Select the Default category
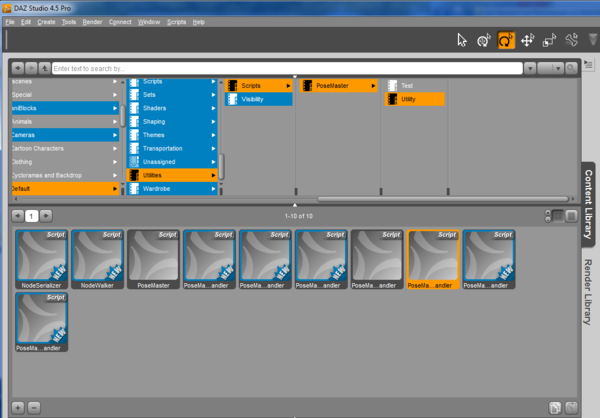 (x=65, y=188)
